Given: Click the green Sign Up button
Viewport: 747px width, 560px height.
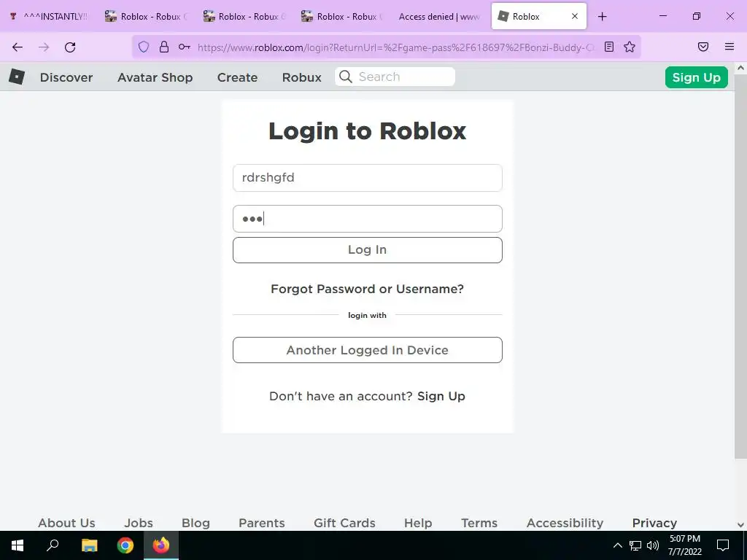Looking at the screenshot, I should 696,77.
